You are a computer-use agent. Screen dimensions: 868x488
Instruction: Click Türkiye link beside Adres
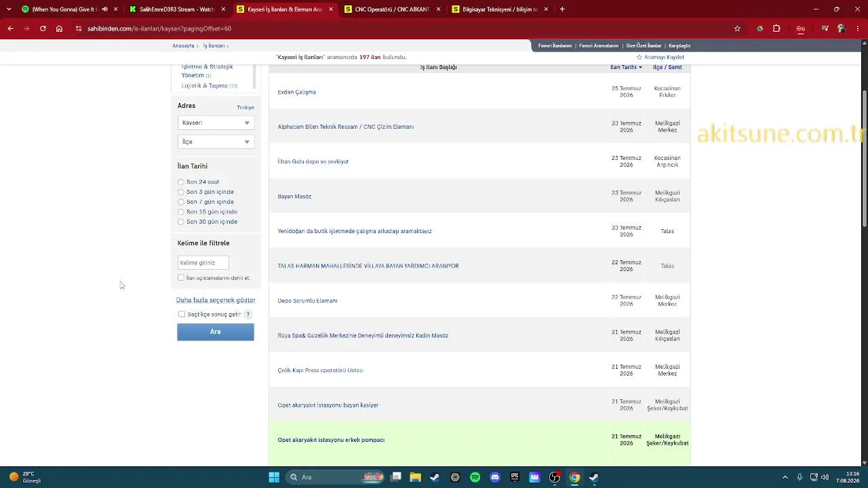[245, 108]
